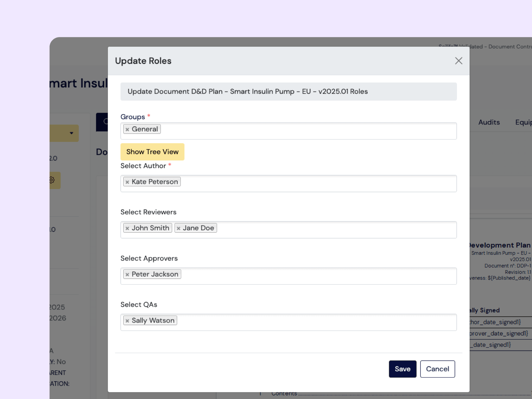This screenshot has height=399, width=532.
Task: Click the settings gear icon in sidebar
Action: click(x=51, y=180)
